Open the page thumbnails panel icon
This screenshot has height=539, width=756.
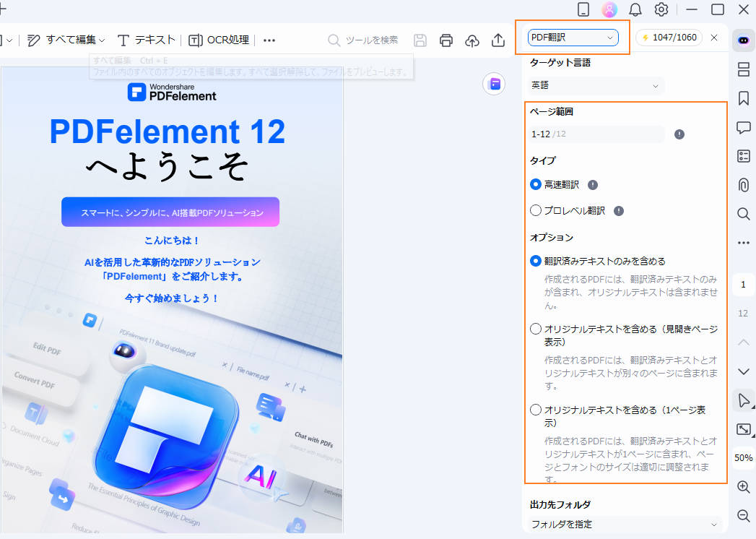(743, 69)
